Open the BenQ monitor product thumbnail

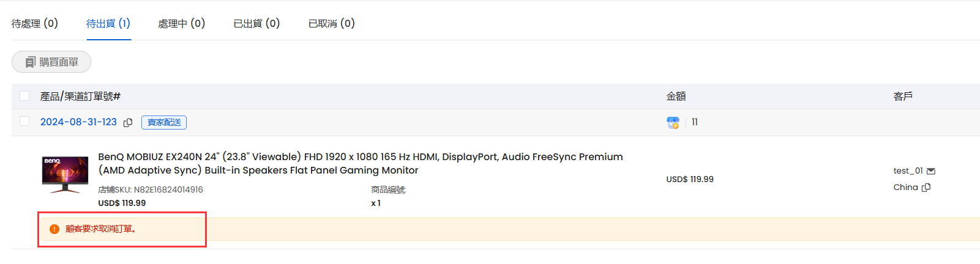(65, 175)
